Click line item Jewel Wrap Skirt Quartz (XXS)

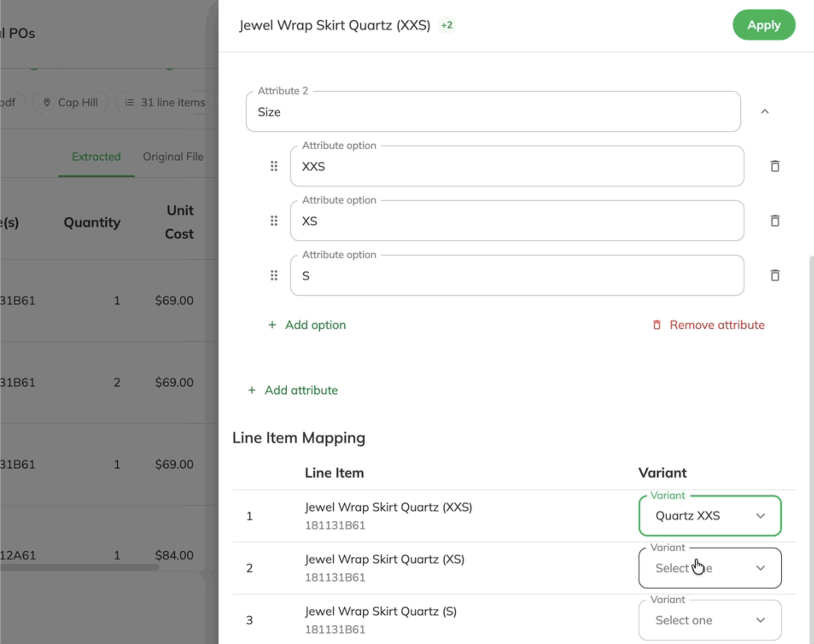click(388, 507)
